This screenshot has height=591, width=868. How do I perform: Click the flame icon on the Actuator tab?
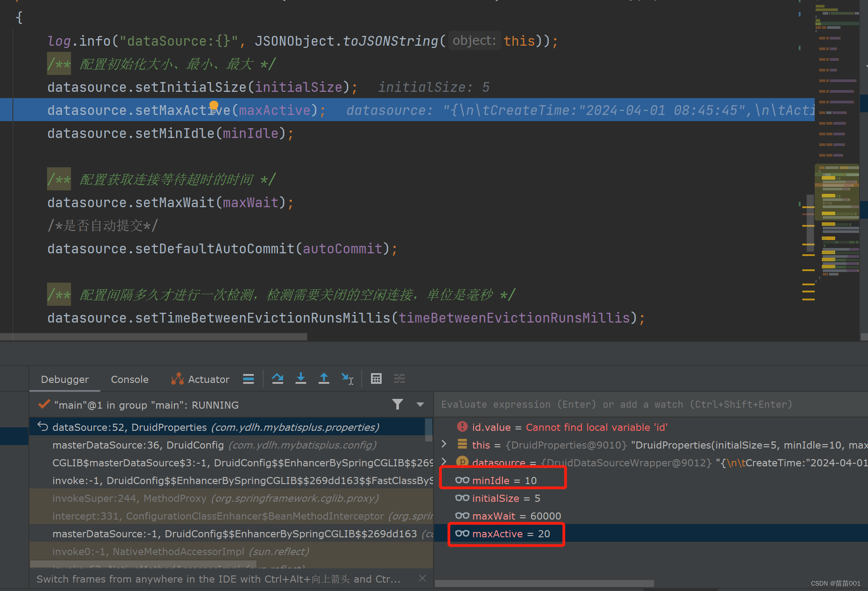(177, 379)
